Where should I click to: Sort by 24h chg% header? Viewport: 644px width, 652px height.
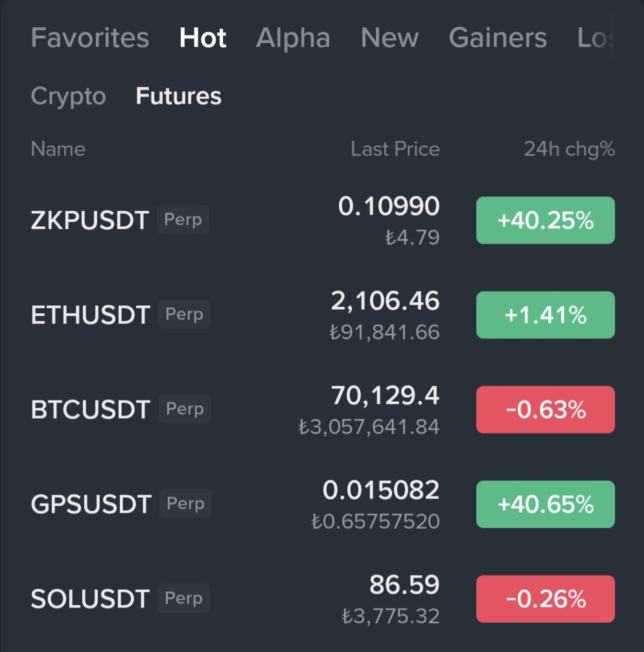click(x=569, y=149)
